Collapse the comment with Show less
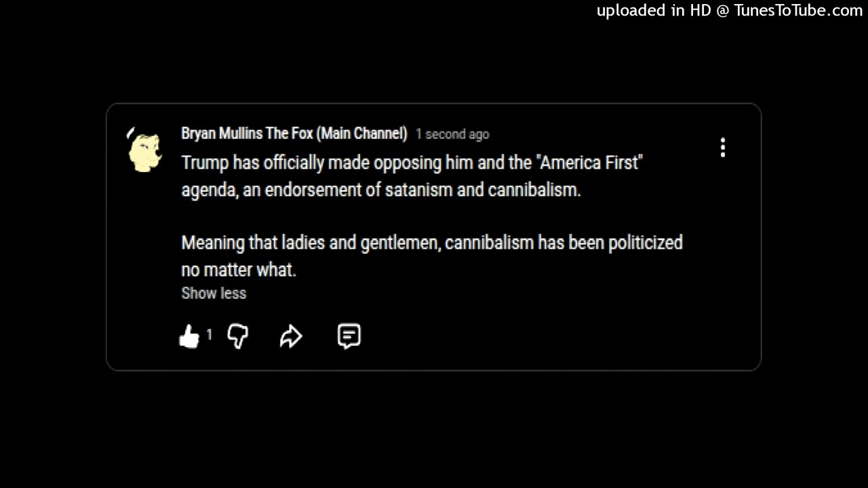This screenshot has height=488, width=868. 214,293
